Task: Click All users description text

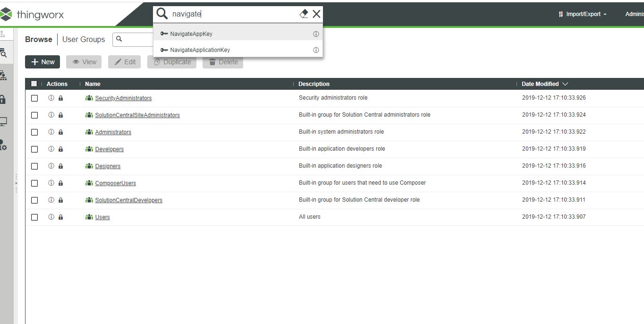Action: [x=310, y=217]
